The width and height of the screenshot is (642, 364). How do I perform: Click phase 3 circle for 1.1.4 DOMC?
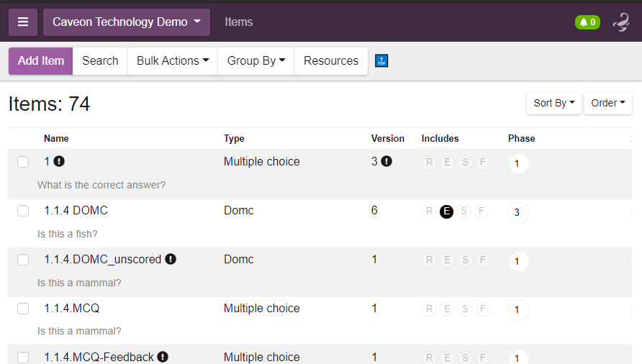[x=519, y=212]
